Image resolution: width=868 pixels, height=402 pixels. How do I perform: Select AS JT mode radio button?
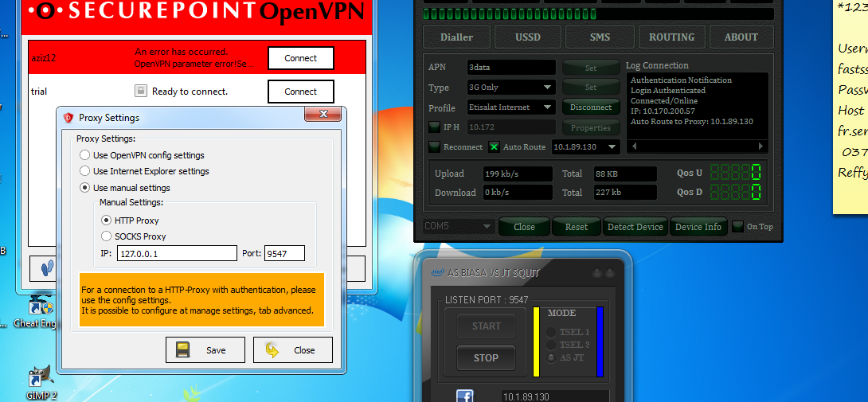(551, 357)
